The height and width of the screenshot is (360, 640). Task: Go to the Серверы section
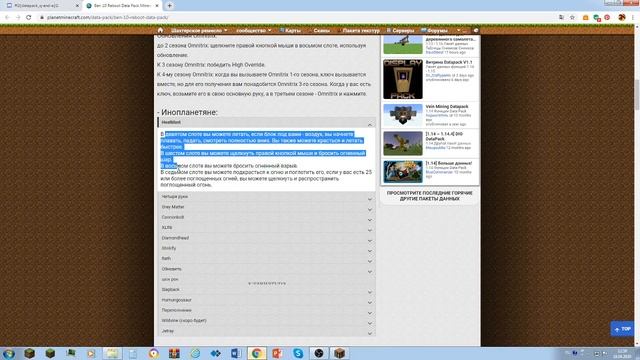click(400, 30)
